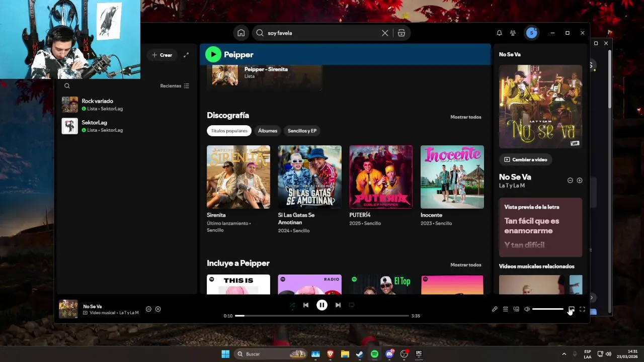This screenshot has height=362, width=644.
Task: Open Epic Games from taskbar
Action: (x=419, y=354)
